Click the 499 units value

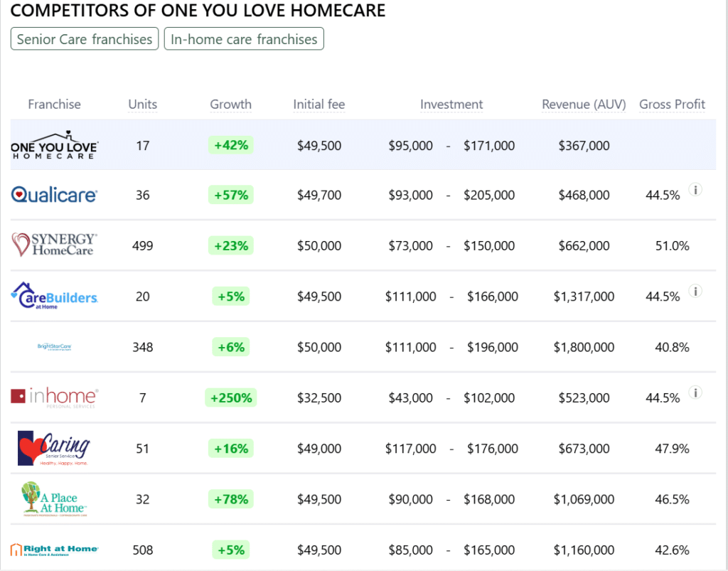pos(142,245)
